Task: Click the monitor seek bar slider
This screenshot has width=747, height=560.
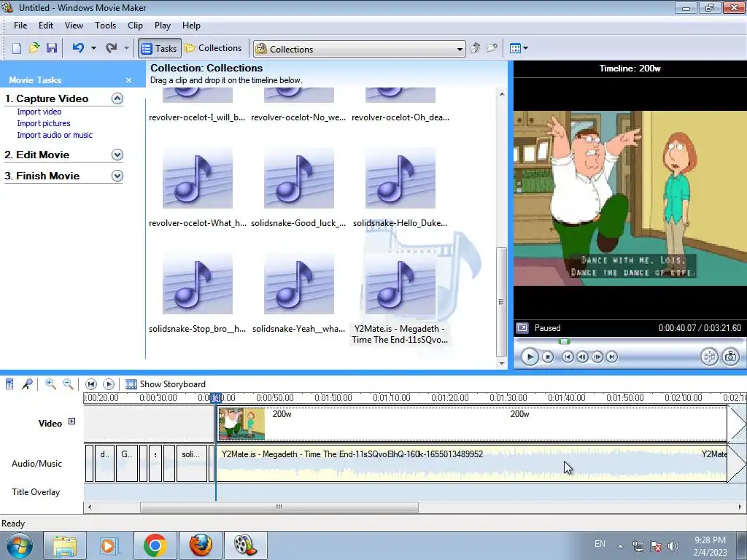Action: coord(564,341)
